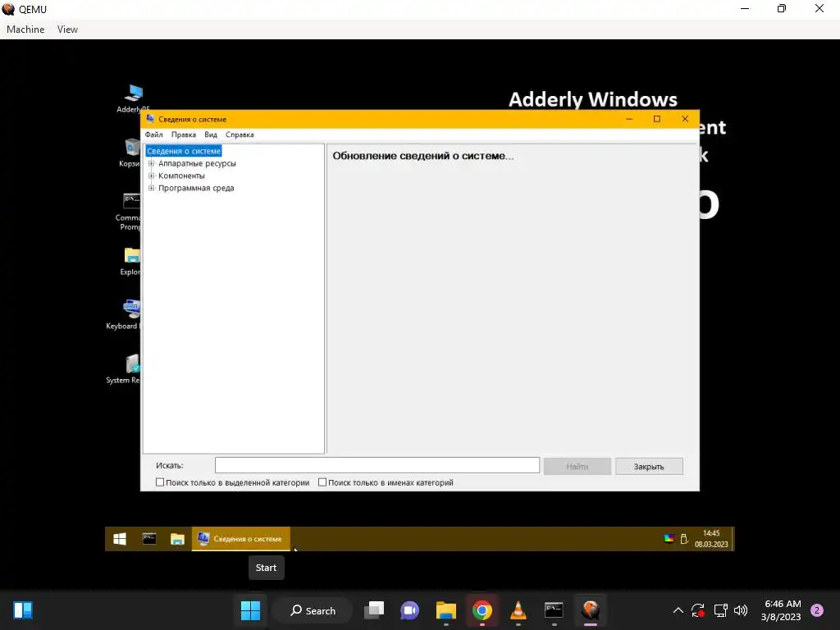Click the Найти button
Image resolution: width=840 pixels, height=630 pixels.
[577, 466]
